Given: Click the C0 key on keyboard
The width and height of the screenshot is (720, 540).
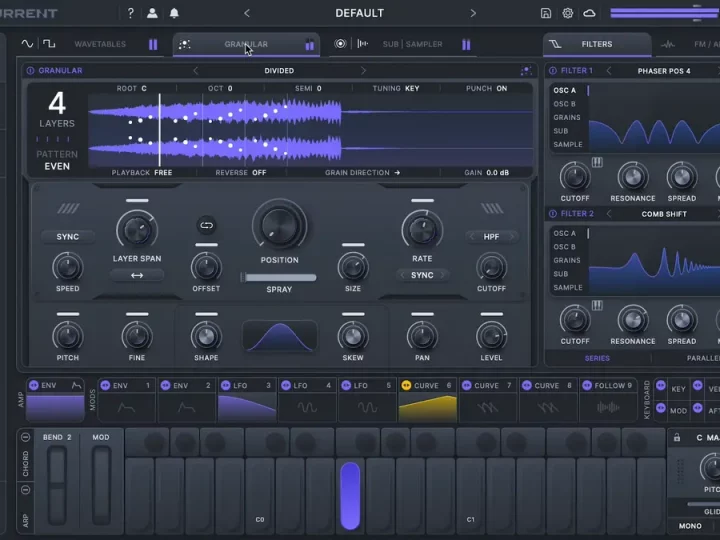Looking at the screenshot, I should pos(260,494).
